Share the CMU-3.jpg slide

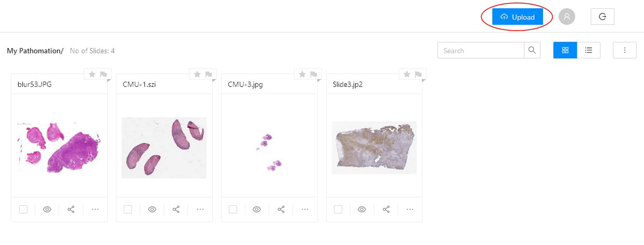pyautogui.click(x=281, y=209)
